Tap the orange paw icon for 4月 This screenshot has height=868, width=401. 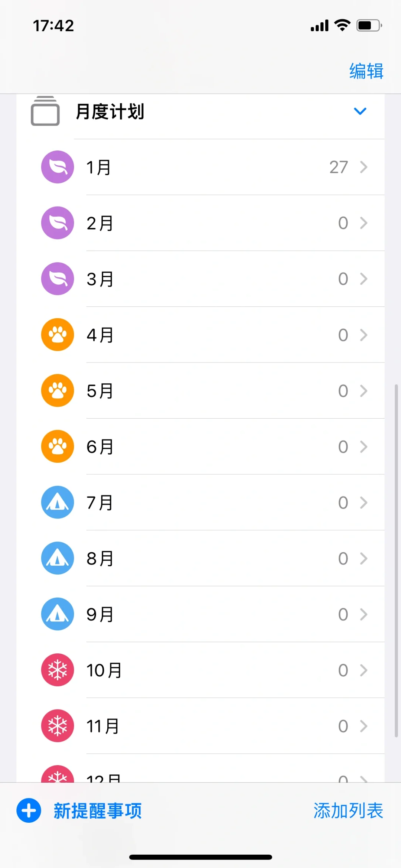click(58, 335)
